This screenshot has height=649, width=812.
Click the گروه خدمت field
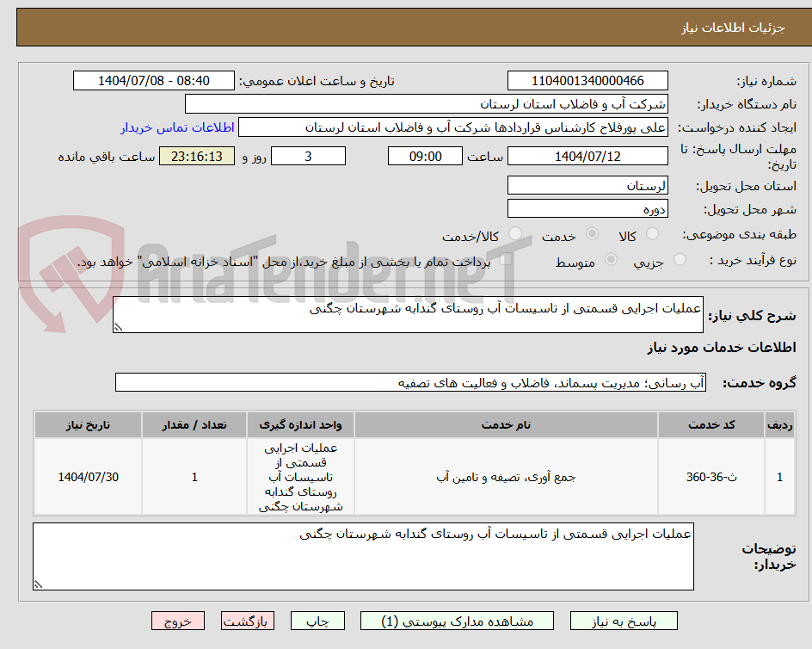click(x=410, y=382)
